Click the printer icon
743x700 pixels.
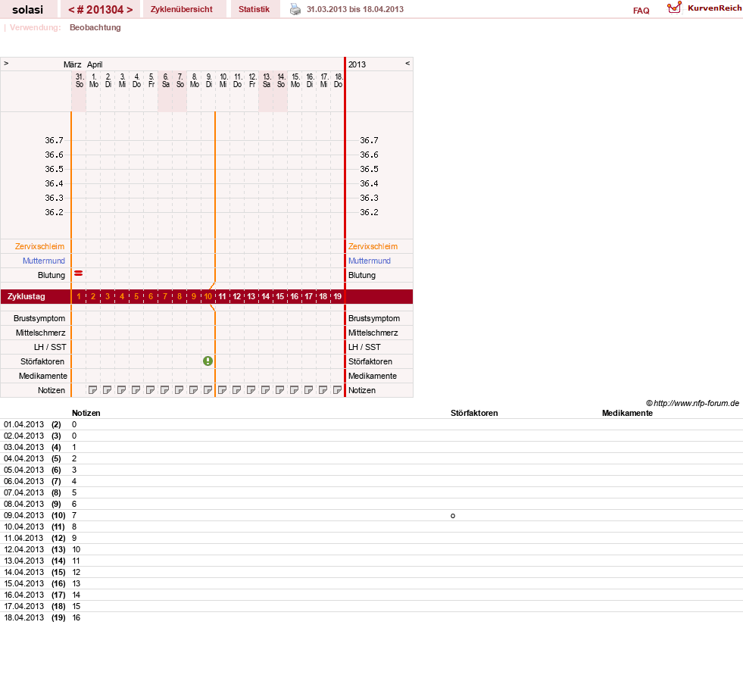point(295,10)
